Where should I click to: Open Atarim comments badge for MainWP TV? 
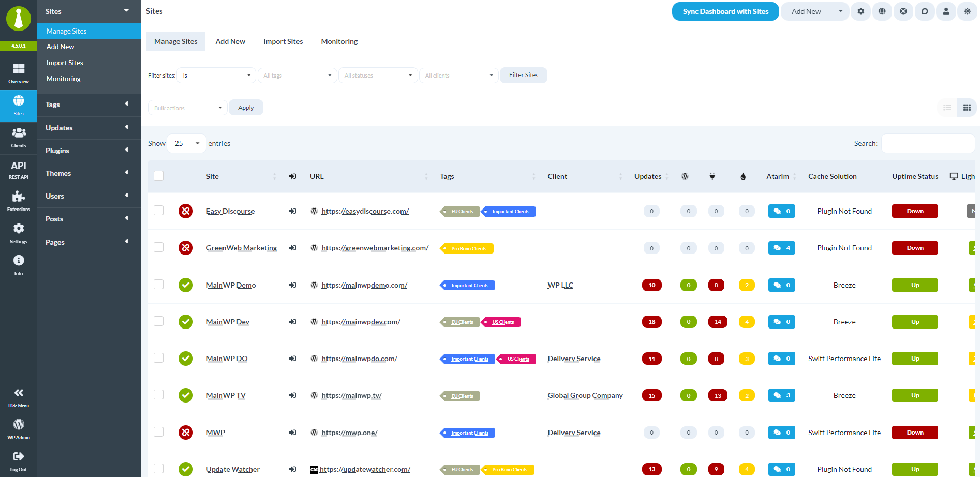pos(782,395)
